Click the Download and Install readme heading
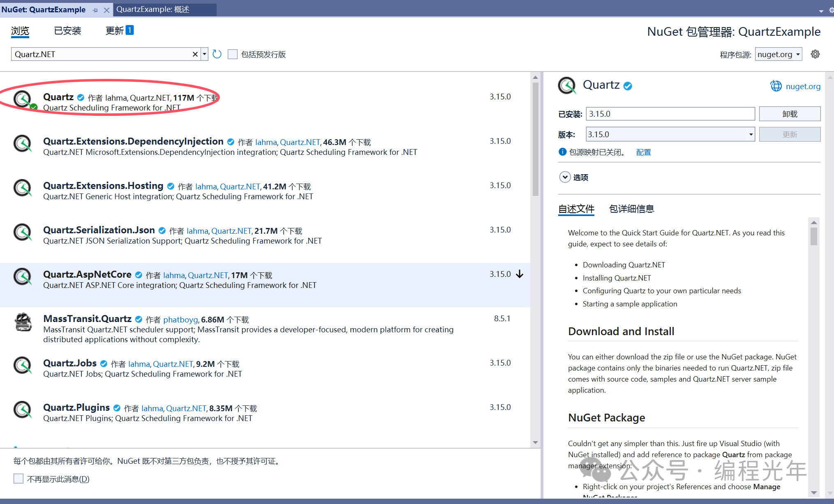 point(621,331)
